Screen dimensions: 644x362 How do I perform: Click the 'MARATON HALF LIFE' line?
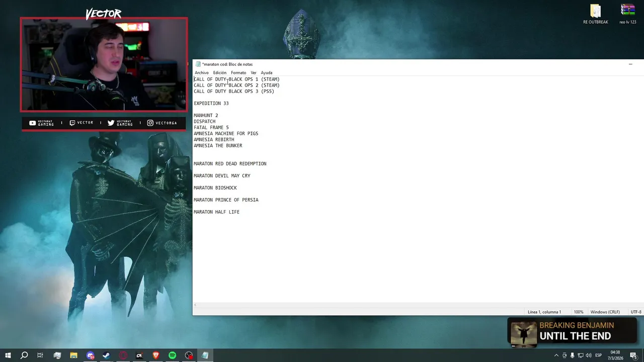click(x=216, y=212)
